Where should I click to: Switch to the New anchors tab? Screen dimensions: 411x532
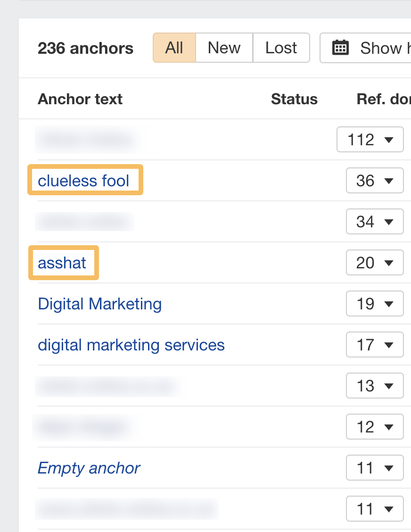[223, 48]
